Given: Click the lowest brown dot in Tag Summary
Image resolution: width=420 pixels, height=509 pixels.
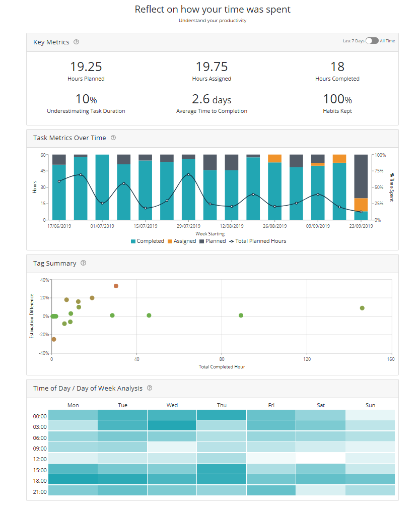Looking at the screenshot, I should tap(54, 339).
